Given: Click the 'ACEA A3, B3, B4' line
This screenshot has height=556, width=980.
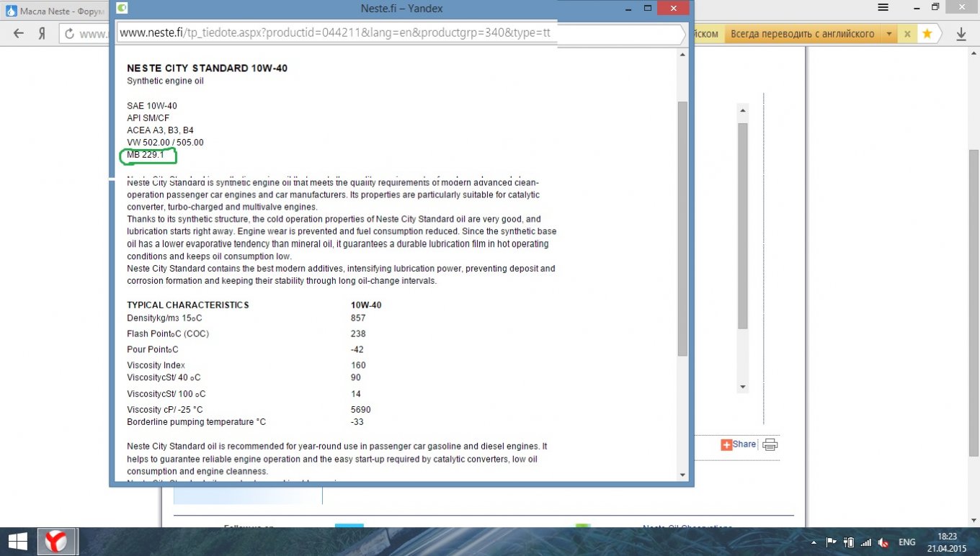Looking at the screenshot, I should pyautogui.click(x=160, y=130).
